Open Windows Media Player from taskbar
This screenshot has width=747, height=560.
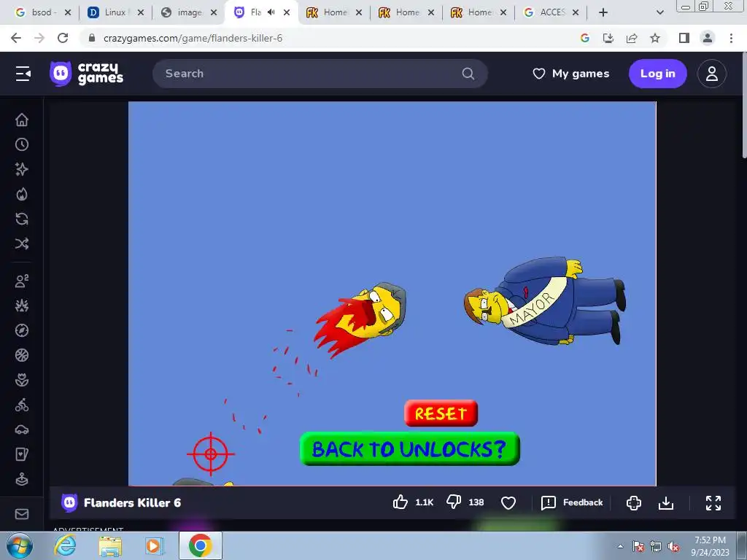click(x=154, y=545)
